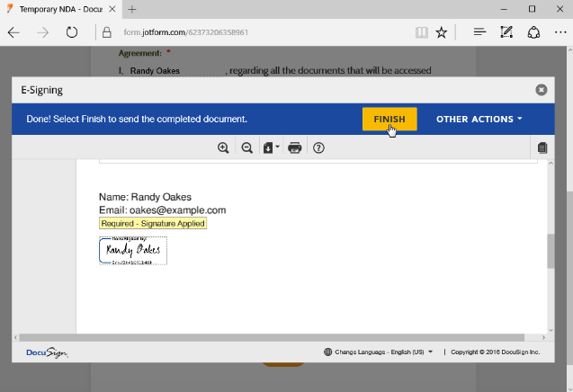
Task: Click the Randy Oakes signature box
Action: click(x=133, y=251)
